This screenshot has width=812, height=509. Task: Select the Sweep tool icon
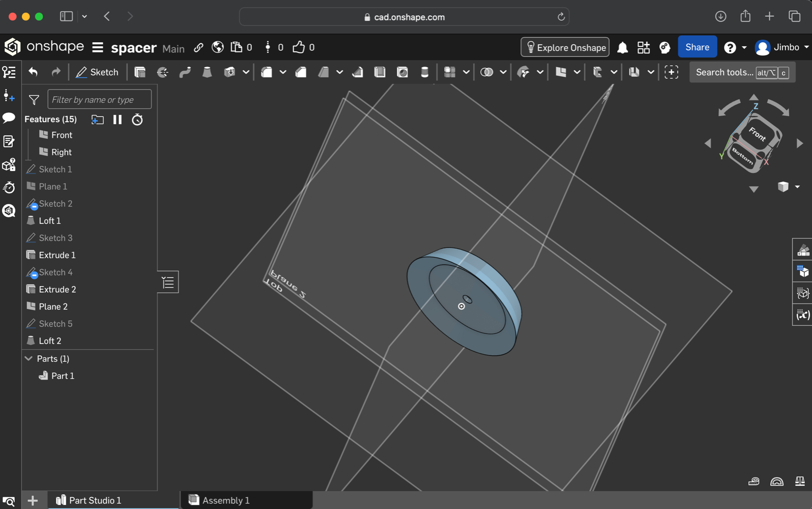[x=185, y=72]
